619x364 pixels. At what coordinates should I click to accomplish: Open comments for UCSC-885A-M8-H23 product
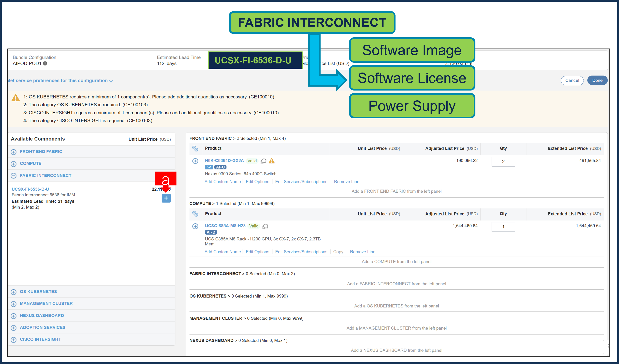coord(265,226)
